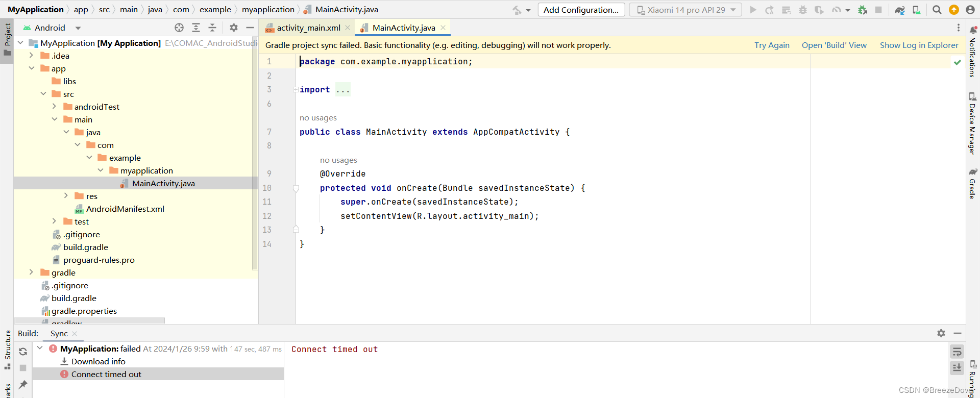The width and height of the screenshot is (980, 398).
Task: Toggle soft-wrap icon in build output
Action: click(957, 352)
